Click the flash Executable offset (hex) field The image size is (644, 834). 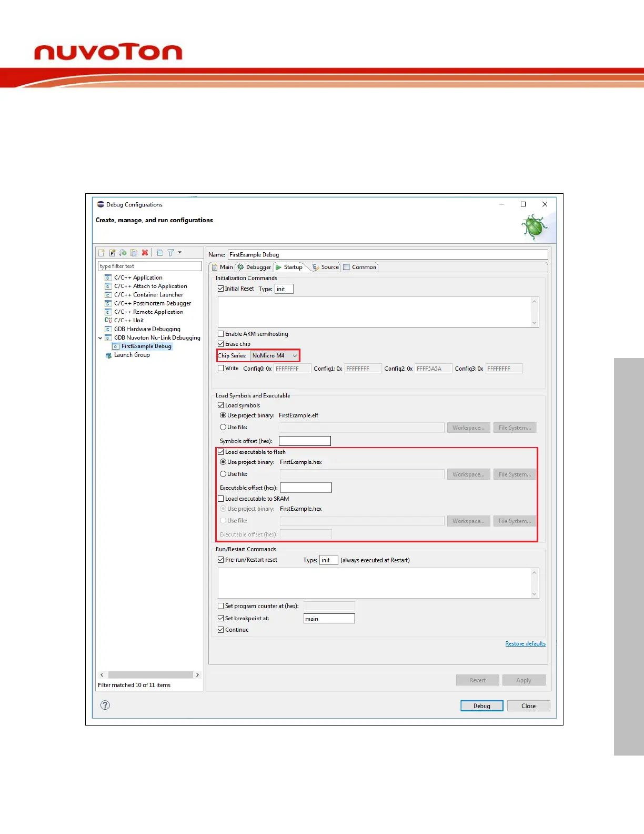[x=306, y=488]
